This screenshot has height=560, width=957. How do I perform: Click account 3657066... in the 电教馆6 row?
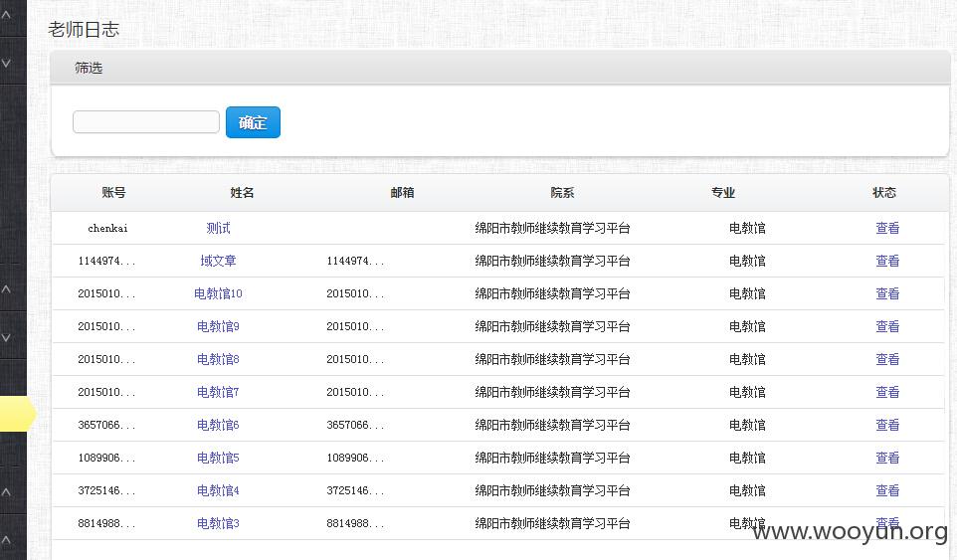pos(106,425)
